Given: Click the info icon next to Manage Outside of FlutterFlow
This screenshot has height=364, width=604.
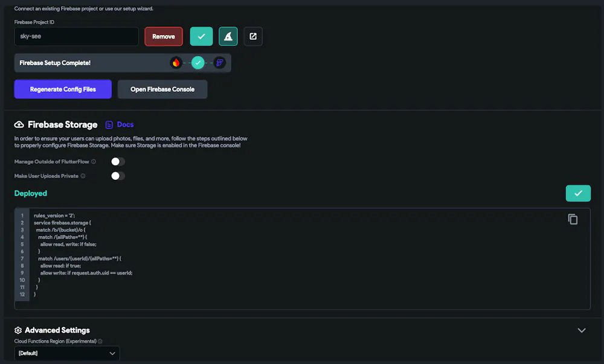Looking at the screenshot, I should coord(94,162).
